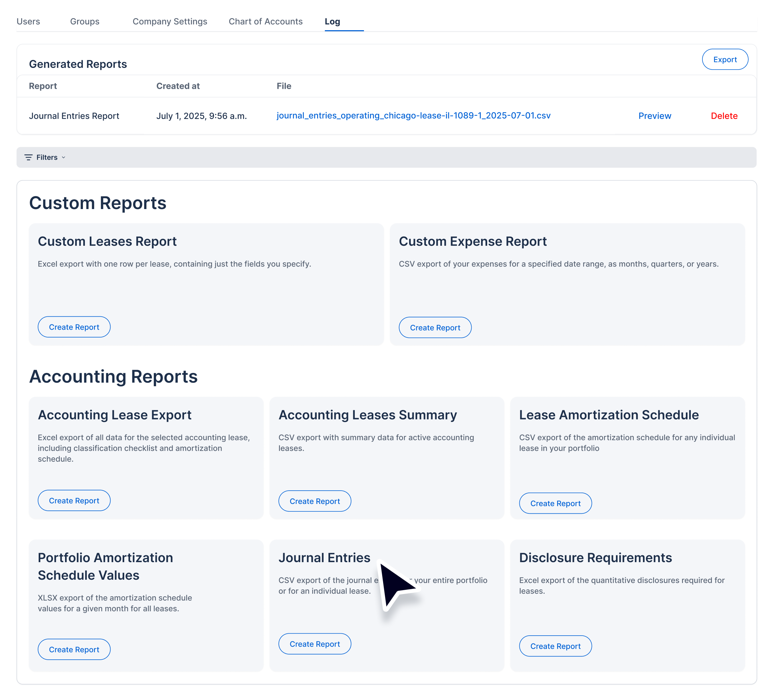Download the journal entries CSV file link
Viewport: 774px width, 700px height.
(x=413, y=115)
